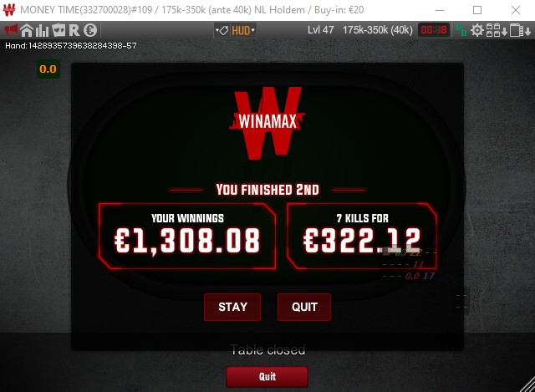Screen dimensions: 535x392
Task: Click the red level timer display
Action: point(434,30)
